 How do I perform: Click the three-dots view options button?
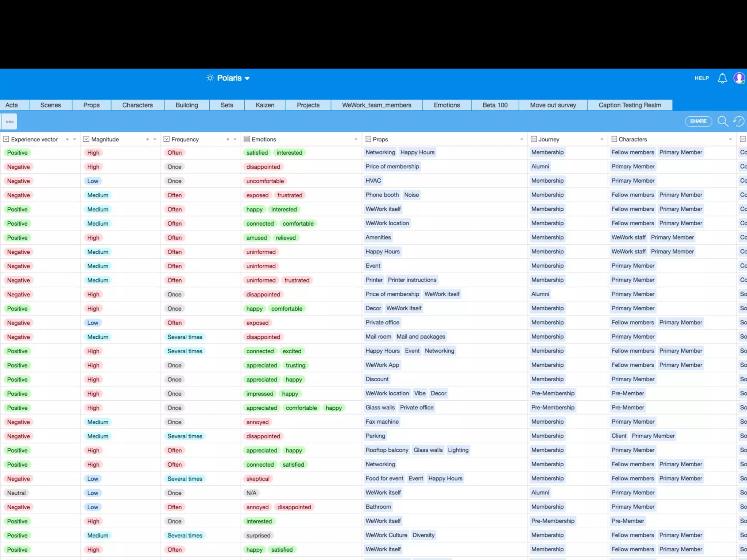[x=10, y=122]
